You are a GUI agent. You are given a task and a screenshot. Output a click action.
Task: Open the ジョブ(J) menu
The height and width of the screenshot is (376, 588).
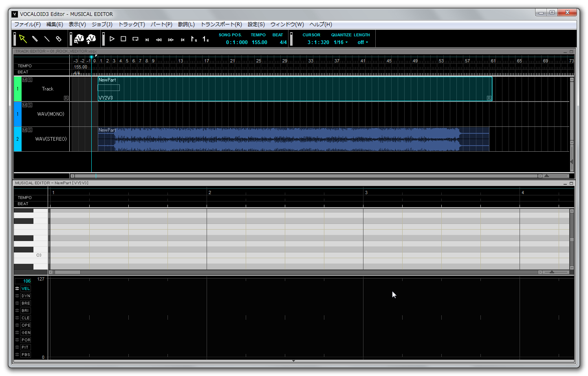pyautogui.click(x=102, y=24)
